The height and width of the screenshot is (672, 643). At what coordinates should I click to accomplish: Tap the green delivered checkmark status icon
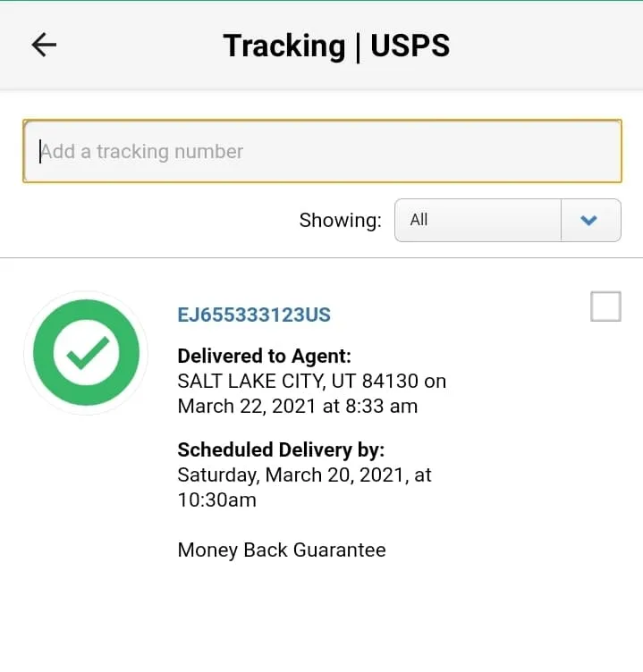pos(86,353)
